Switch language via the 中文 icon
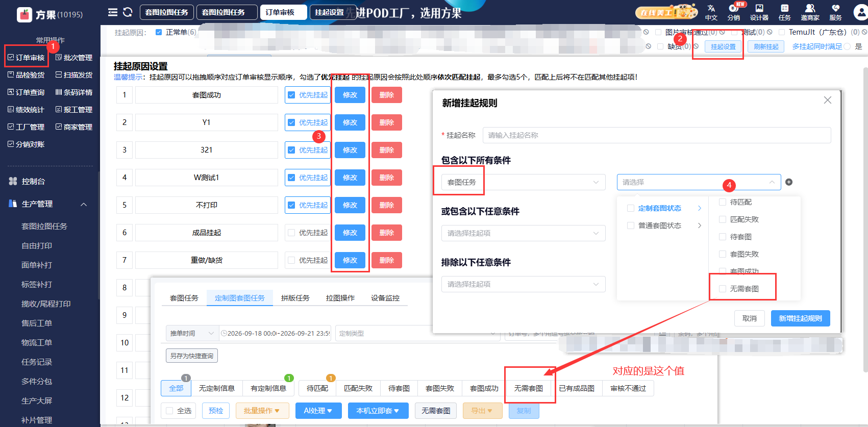This screenshot has width=868, height=427. coord(711,12)
